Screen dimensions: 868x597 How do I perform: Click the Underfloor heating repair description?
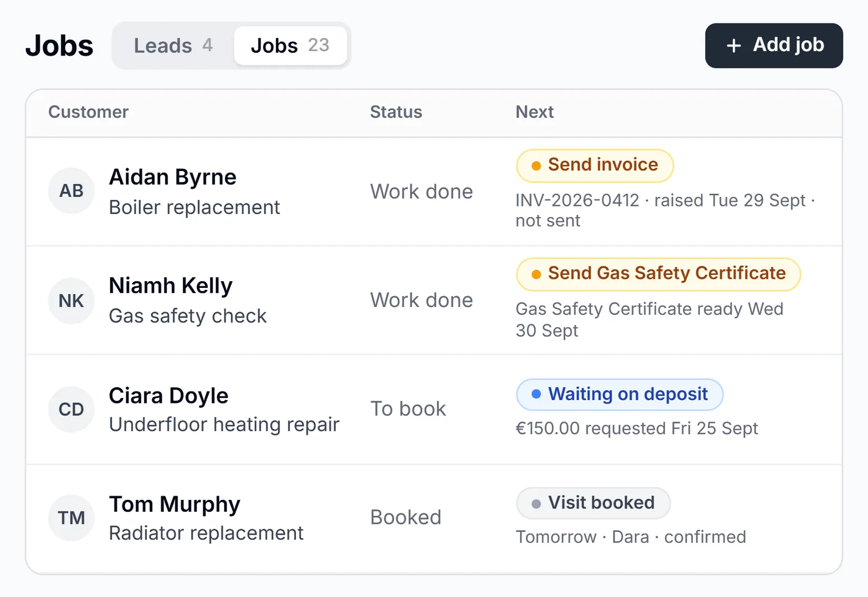click(x=224, y=425)
